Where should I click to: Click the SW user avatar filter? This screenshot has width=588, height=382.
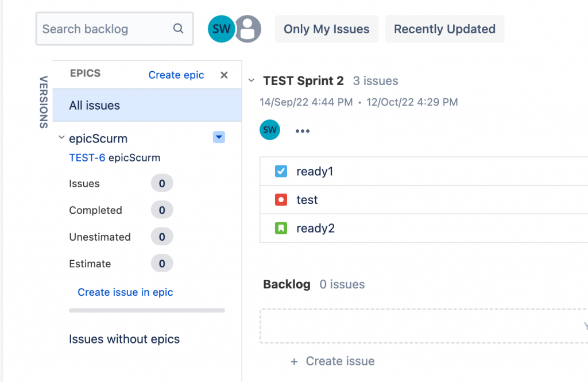221,29
